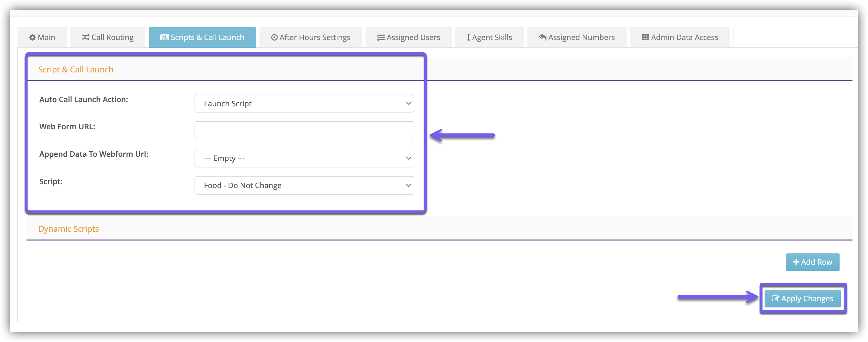Save settings with the Apply Changes button

tap(802, 299)
